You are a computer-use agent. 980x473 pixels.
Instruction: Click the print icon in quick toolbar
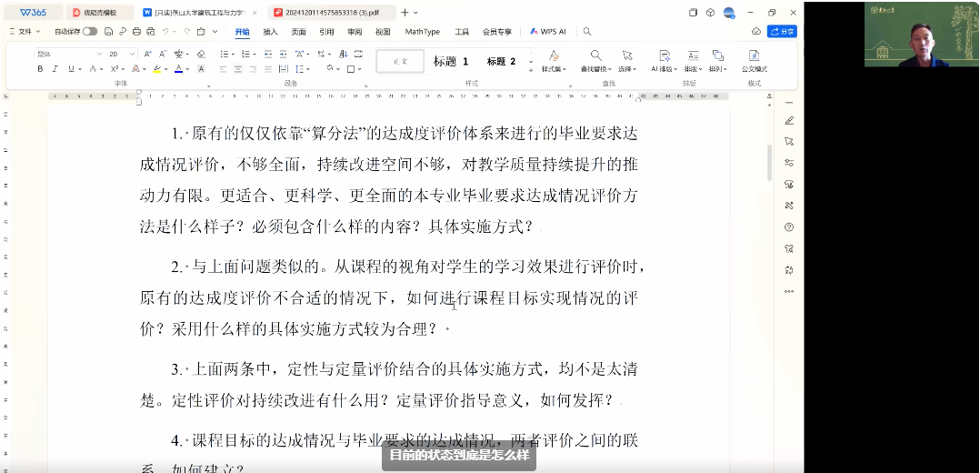tap(135, 31)
